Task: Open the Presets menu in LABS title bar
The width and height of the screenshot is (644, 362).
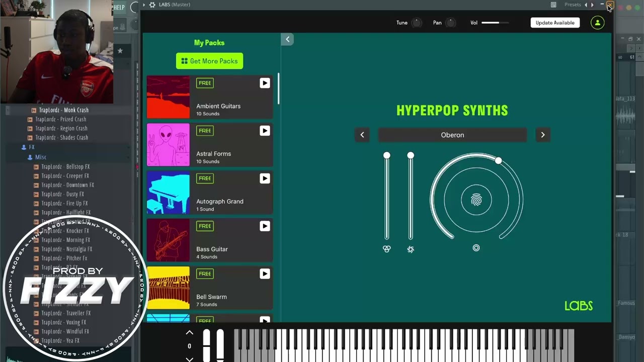Action: [573, 5]
